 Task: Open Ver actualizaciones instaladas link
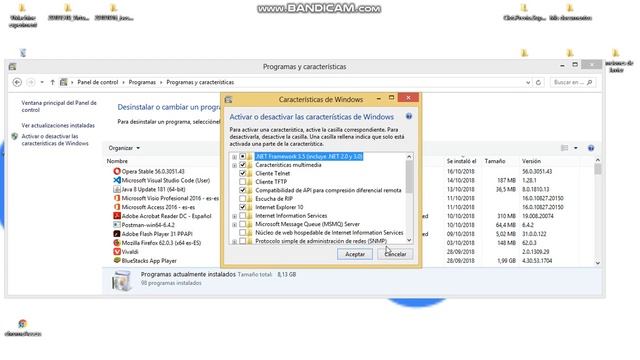point(58,126)
